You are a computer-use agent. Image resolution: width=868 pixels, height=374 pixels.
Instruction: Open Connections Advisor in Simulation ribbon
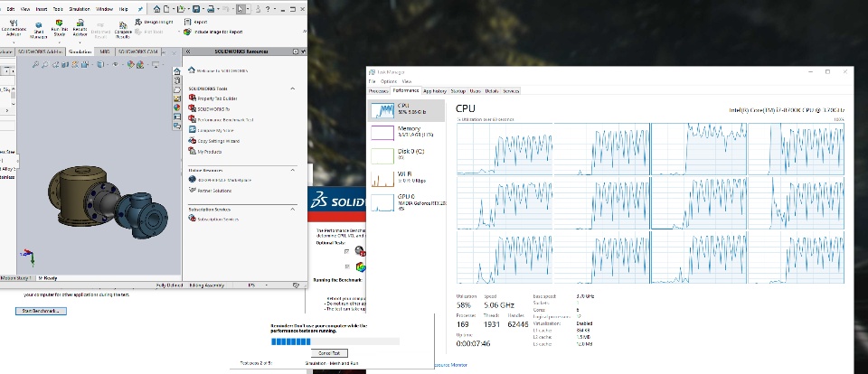(14, 26)
